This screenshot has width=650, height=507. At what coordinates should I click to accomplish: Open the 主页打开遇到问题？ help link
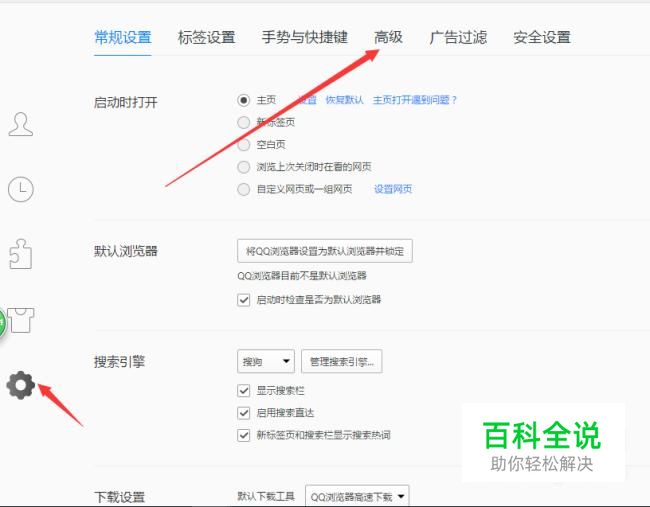click(415, 100)
